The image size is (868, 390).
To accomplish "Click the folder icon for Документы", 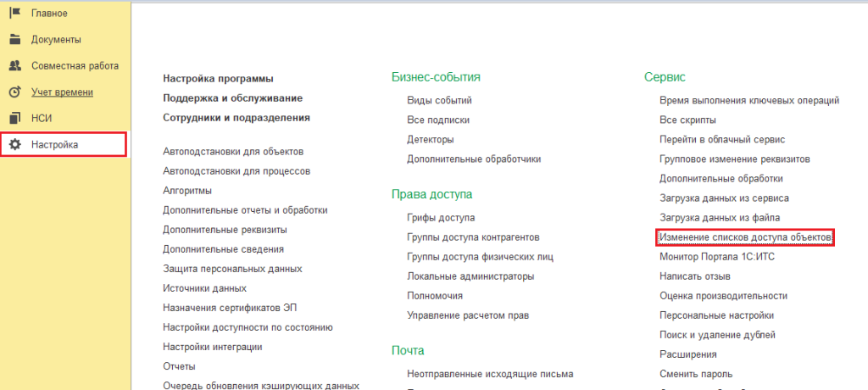I will tap(14, 40).
